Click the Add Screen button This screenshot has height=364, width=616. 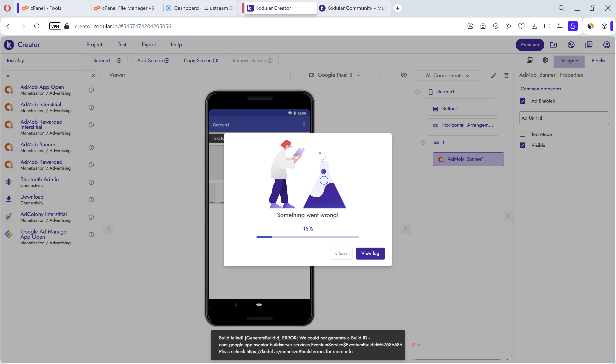[x=153, y=61]
